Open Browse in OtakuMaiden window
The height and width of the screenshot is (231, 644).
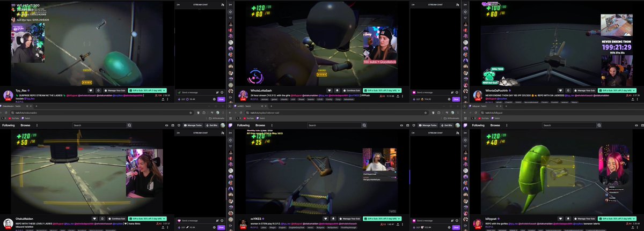tap(25, 125)
